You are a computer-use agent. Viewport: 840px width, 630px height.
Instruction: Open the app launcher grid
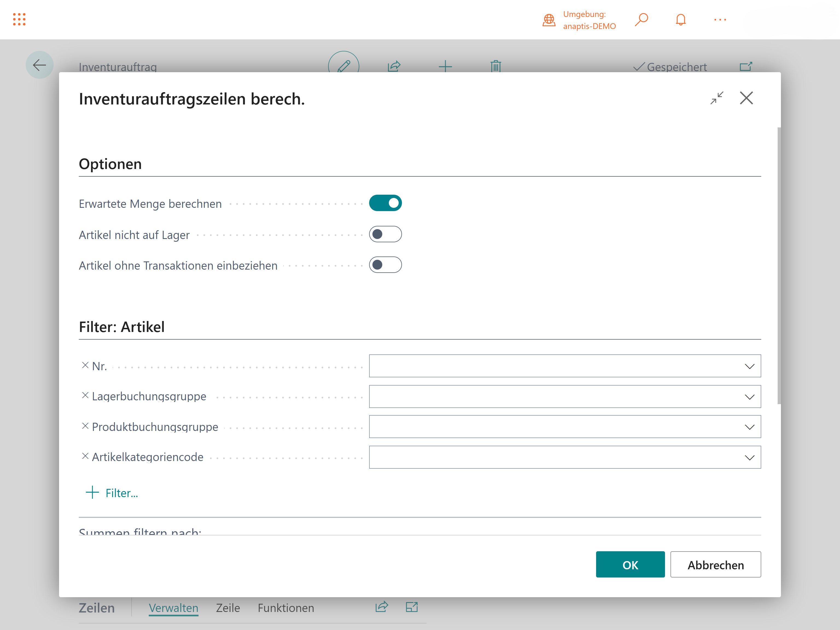click(x=19, y=19)
